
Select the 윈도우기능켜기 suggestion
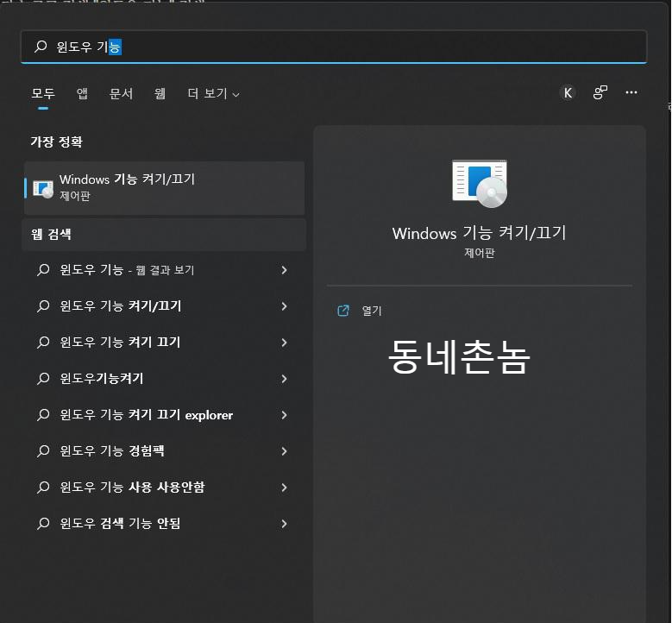(x=165, y=379)
